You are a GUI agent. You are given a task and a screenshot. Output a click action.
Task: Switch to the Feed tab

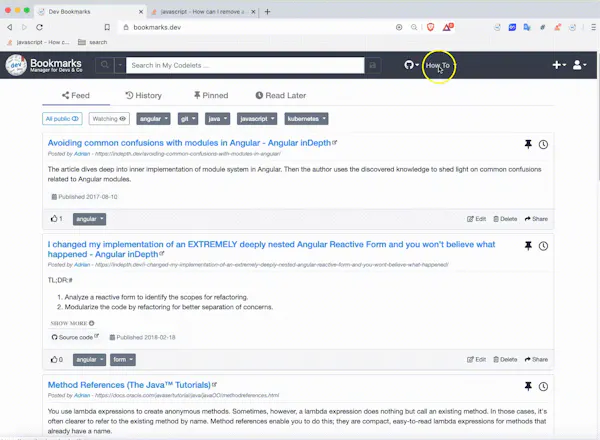coord(76,95)
